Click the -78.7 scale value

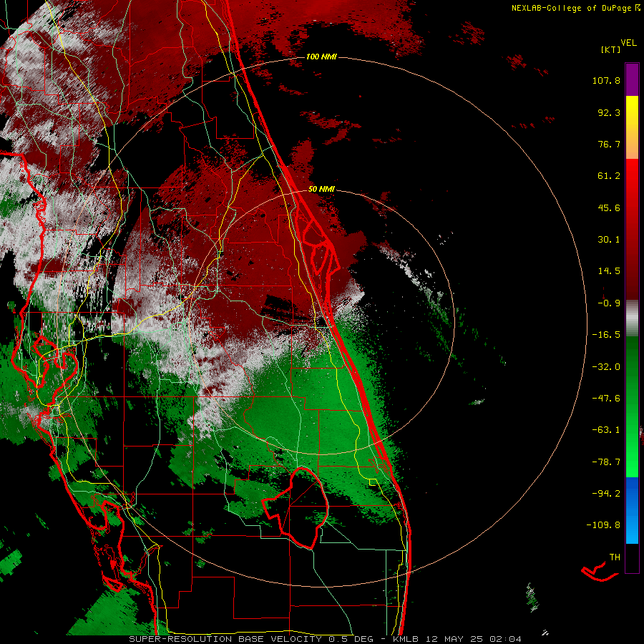coord(606,462)
